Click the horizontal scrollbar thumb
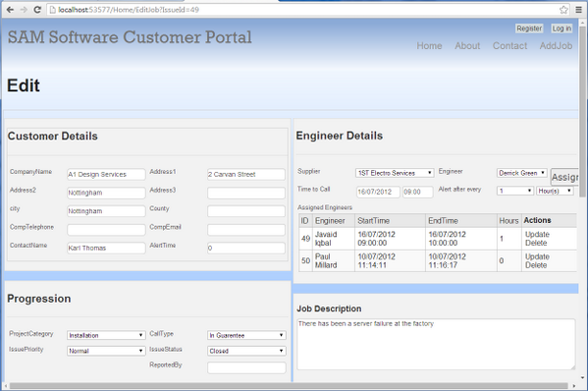 coord(289,386)
